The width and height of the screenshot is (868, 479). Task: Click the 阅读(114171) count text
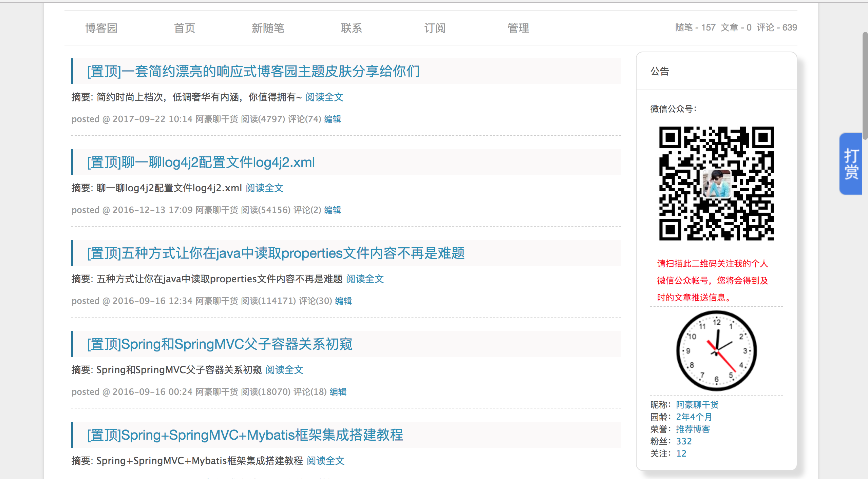(268, 301)
